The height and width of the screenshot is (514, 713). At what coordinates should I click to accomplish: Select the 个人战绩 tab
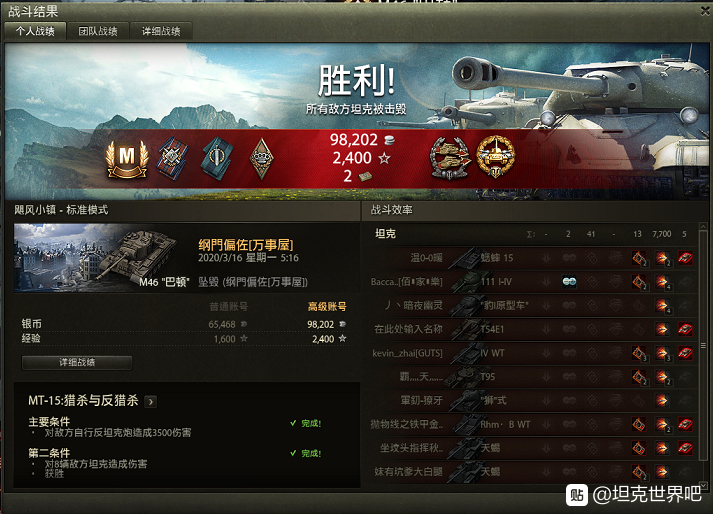click(x=35, y=31)
